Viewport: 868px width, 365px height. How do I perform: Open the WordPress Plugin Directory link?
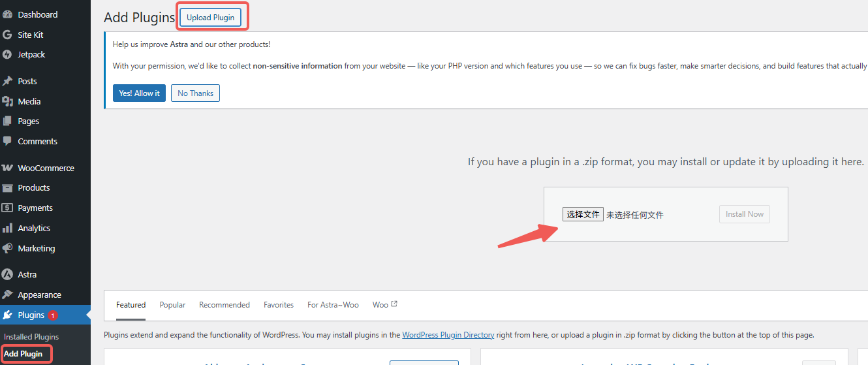click(448, 335)
